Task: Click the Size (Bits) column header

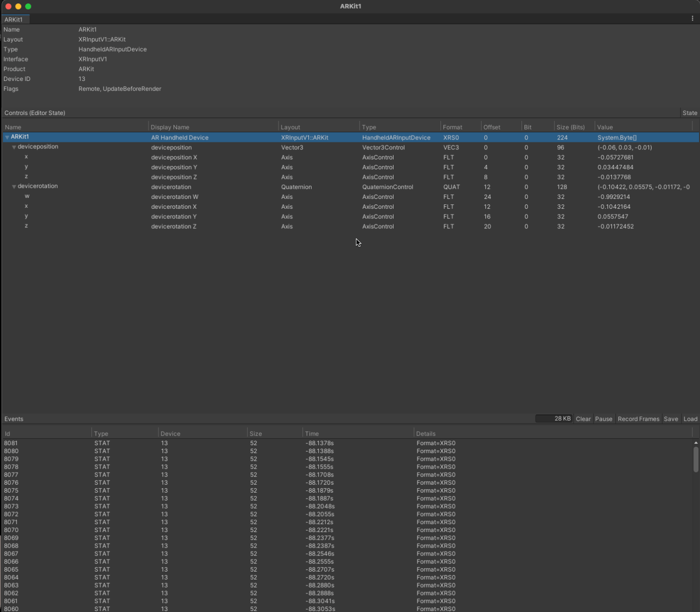Action: (x=574, y=127)
